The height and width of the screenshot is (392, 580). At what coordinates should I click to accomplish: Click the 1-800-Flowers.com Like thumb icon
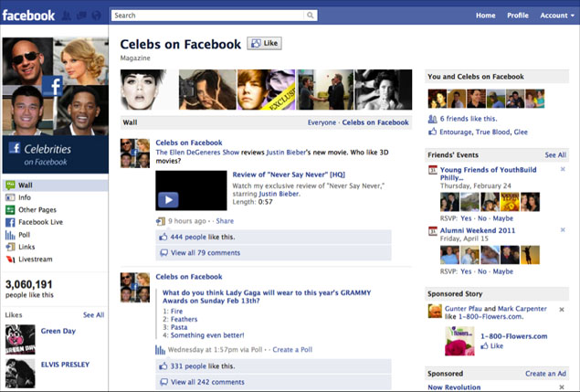point(485,346)
